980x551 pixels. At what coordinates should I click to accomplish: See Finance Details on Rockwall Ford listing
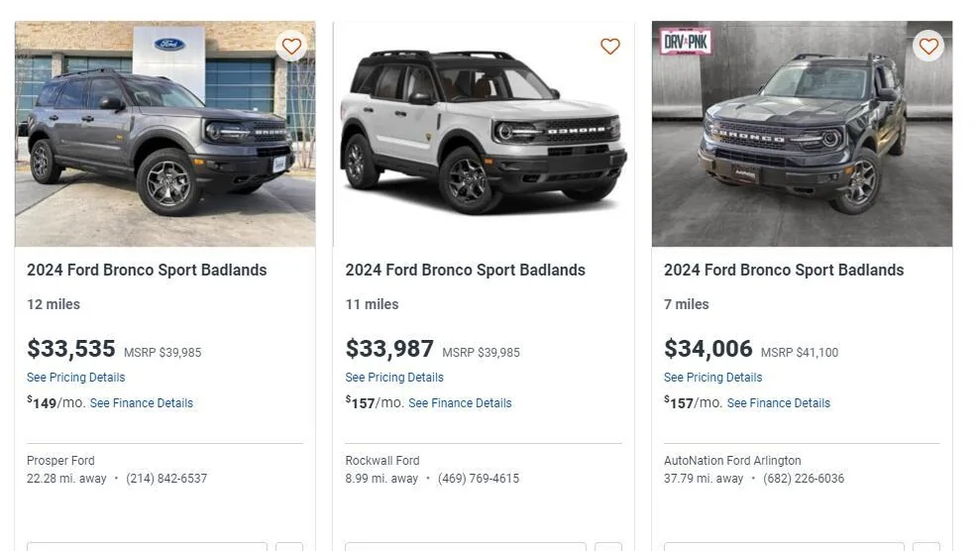(460, 403)
